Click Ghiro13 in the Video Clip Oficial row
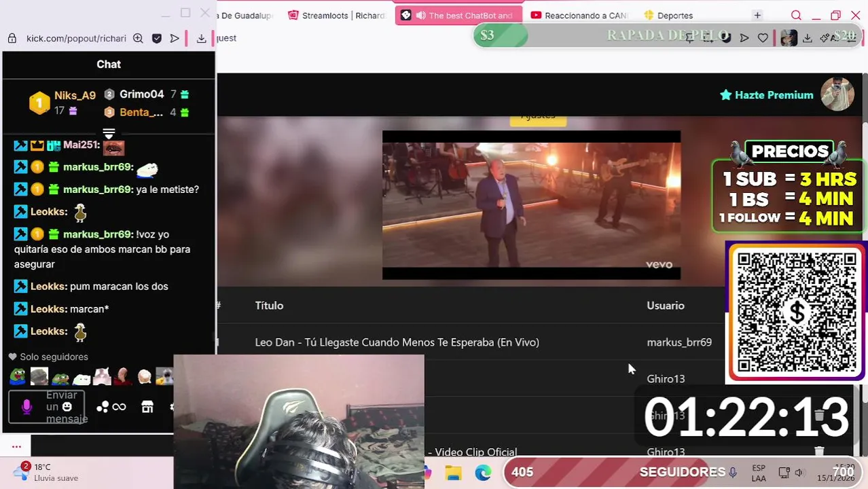Screen dimensions: 868x489 click(x=666, y=452)
